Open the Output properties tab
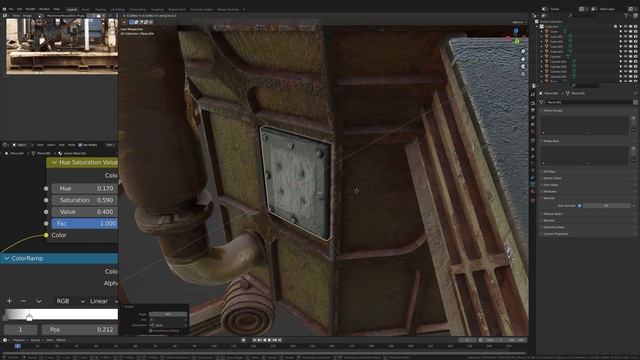Screen dimensions: 640x360 533,110
